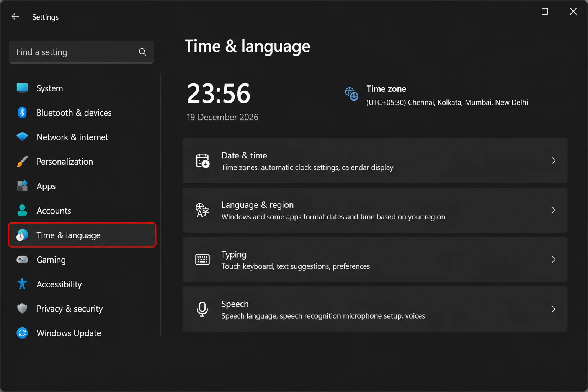The height and width of the screenshot is (392, 588).
Task: Click 'Time zones, automatic clock settings' description
Action: [307, 167]
